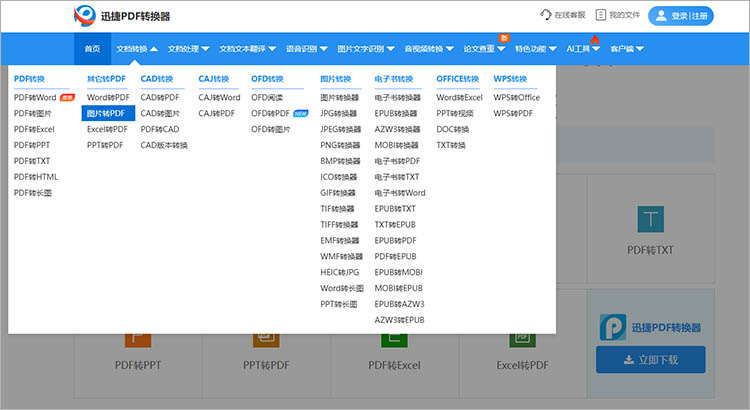The image size is (750, 410).
Task: Click the 图片转换 column heading
Action: coord(335,79)
